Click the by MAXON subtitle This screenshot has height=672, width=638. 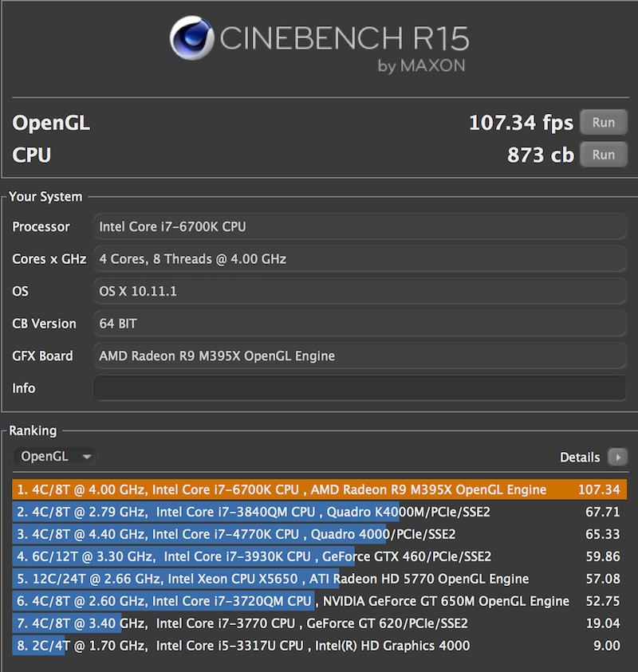(x=421, y=66)
